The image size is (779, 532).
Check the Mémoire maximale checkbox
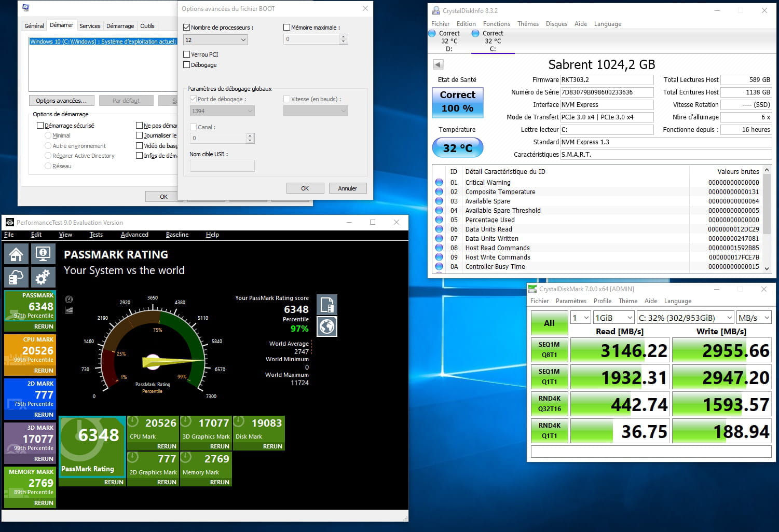[x=286, y=28]
